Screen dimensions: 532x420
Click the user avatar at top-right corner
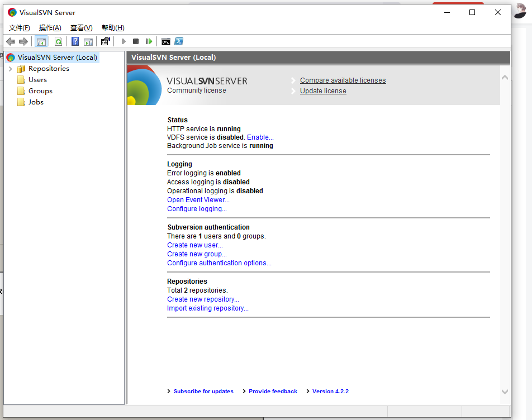[x=520, y=11]
